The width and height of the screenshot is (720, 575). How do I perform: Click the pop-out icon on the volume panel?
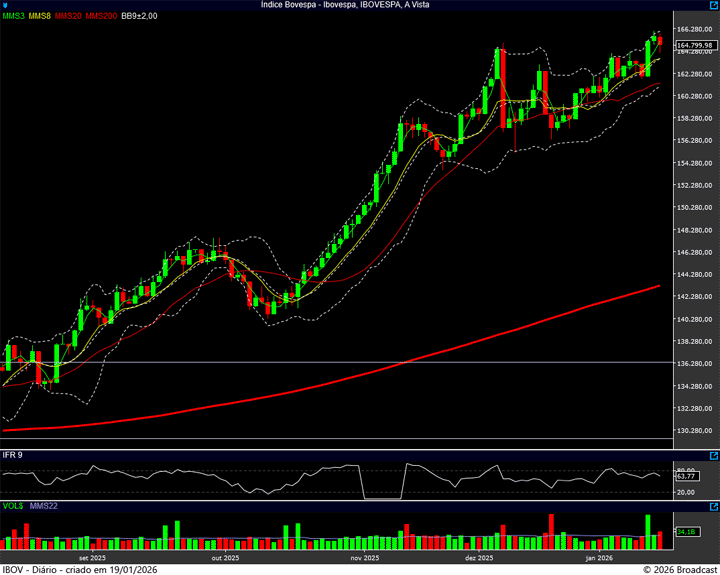tap(713, 507)
